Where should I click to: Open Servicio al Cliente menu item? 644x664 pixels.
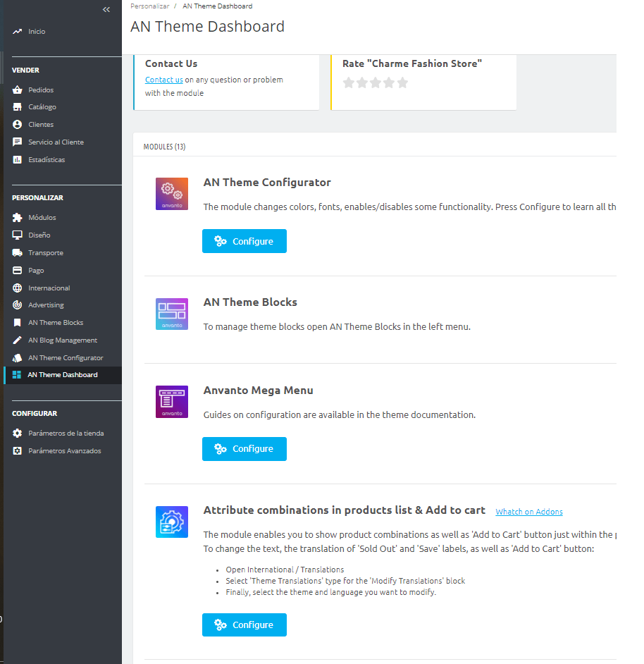click(x=56, y=142)
